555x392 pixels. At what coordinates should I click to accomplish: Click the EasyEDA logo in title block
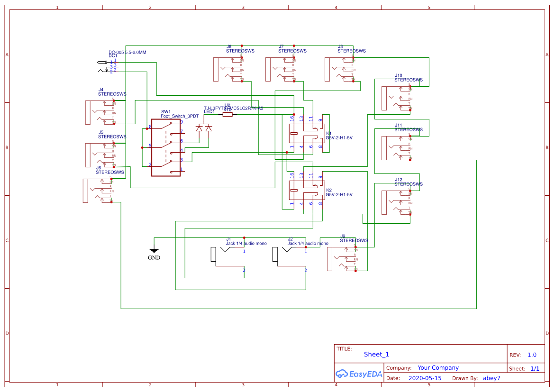(358, 374)
